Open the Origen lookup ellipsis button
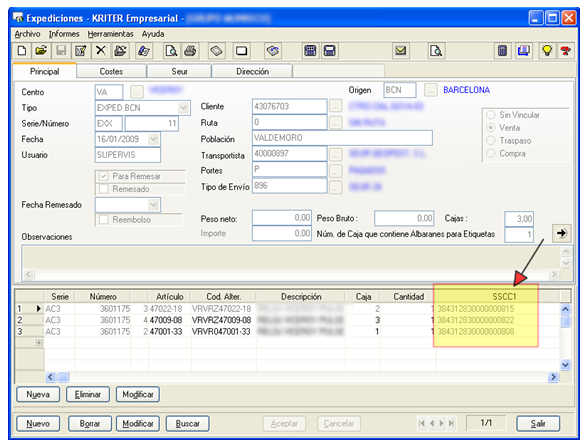The image size is (588, 446). pos(430,90)
